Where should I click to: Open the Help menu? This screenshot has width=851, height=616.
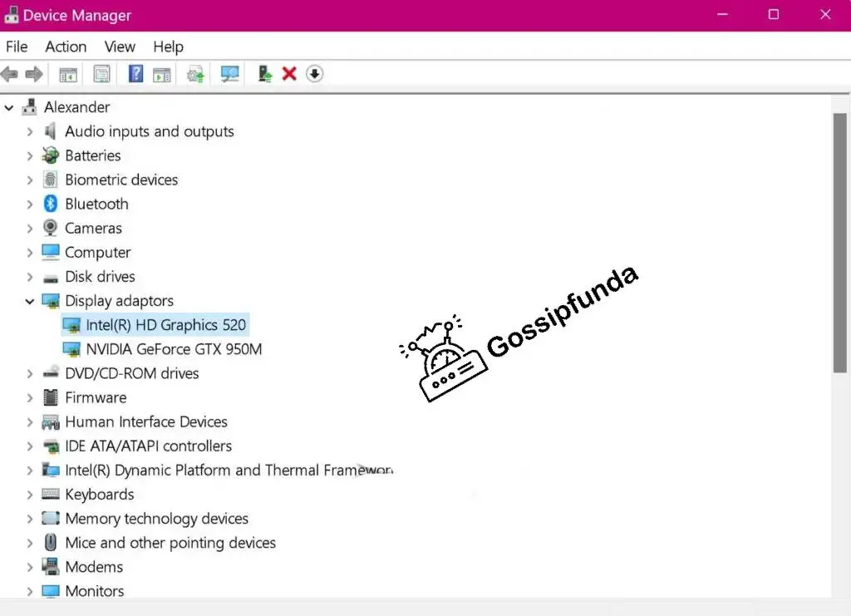click(168, 47)
